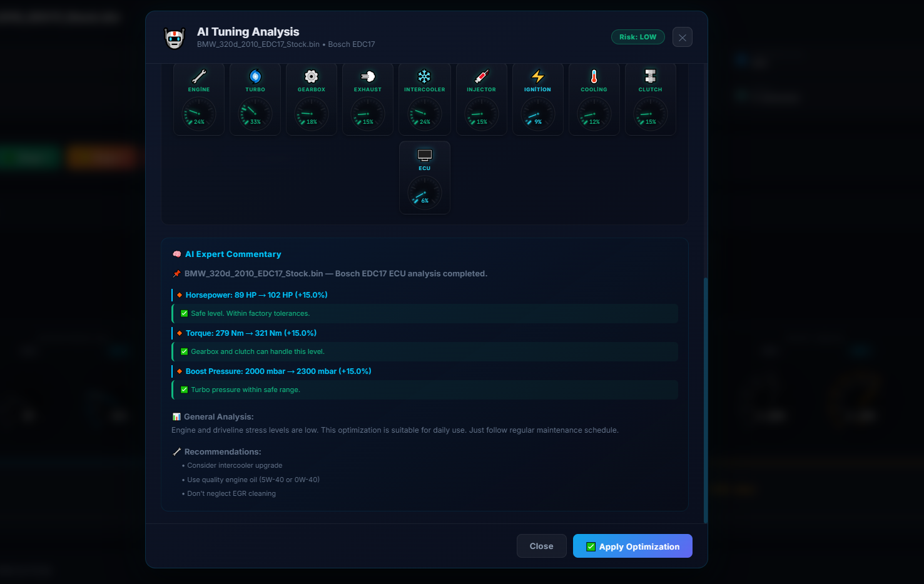Click the robot avatar in header
Image resolution: width=924 pixels, height=584 pixels.
point(175,38)
